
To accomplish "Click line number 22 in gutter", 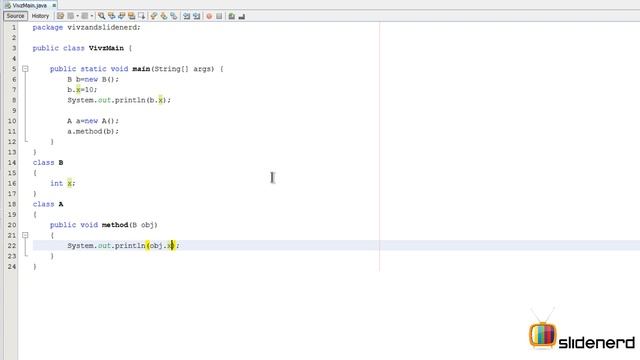I will click(x=12, y=246).
